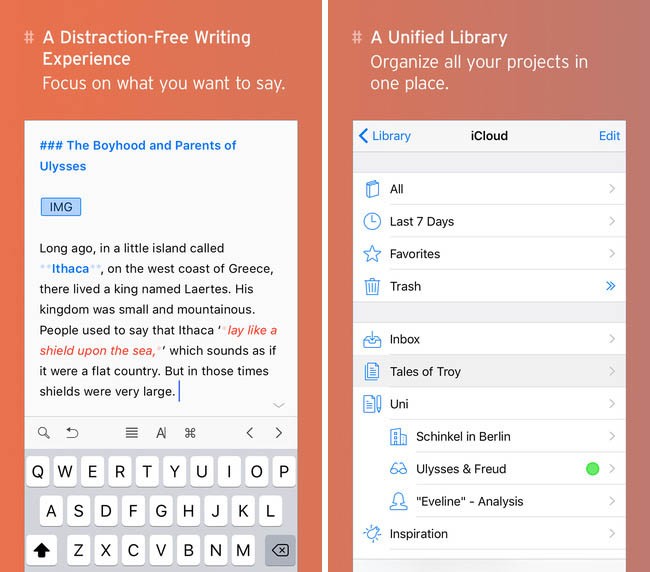Tap the command symbol icon
650x572 pixels.
click(x=190, y=433)
